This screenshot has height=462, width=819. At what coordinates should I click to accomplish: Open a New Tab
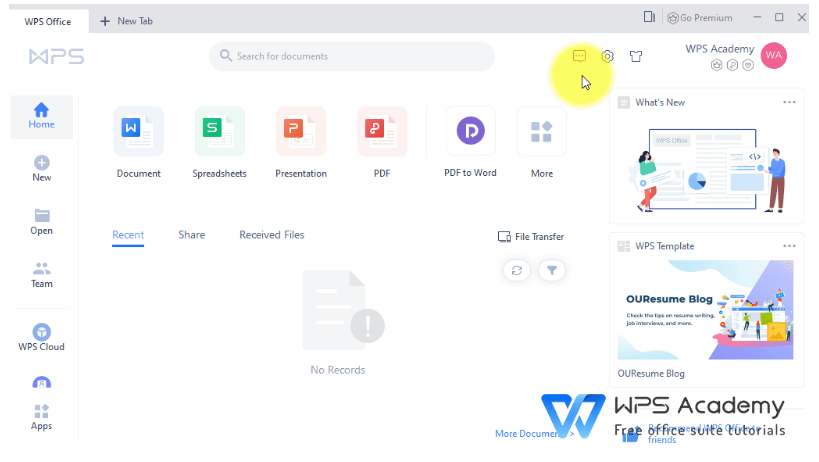coord(126,21)
